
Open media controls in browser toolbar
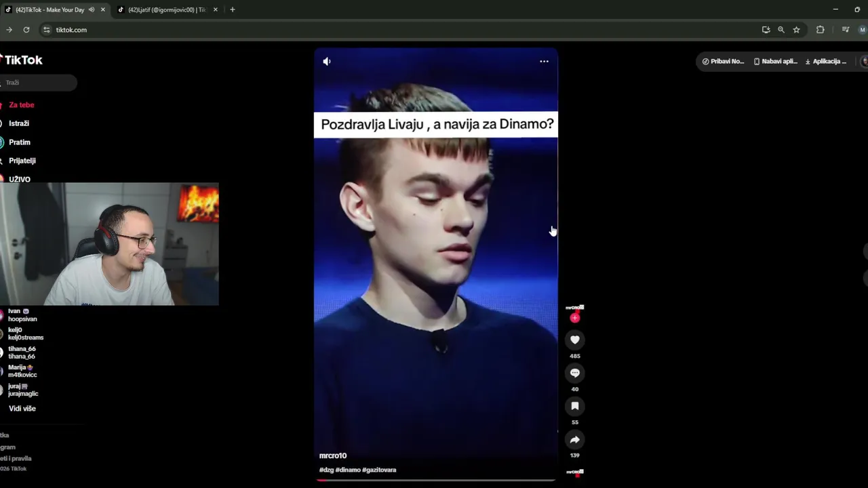(845, 30)
